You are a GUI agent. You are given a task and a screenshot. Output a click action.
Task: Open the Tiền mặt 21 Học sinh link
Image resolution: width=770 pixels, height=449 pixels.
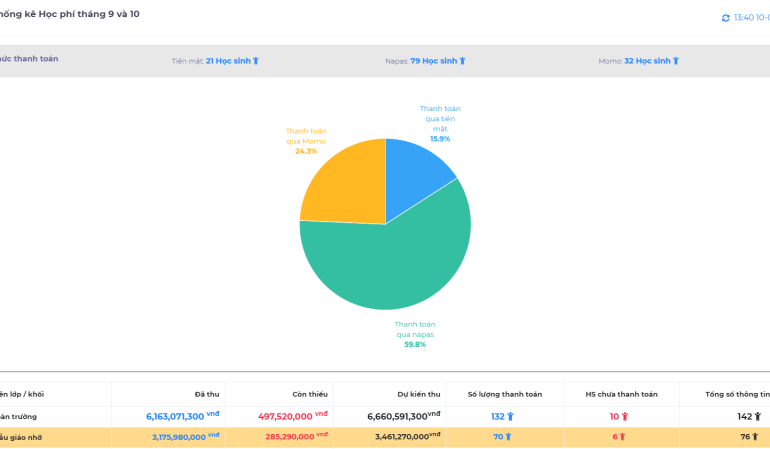[x=228, y=61]
